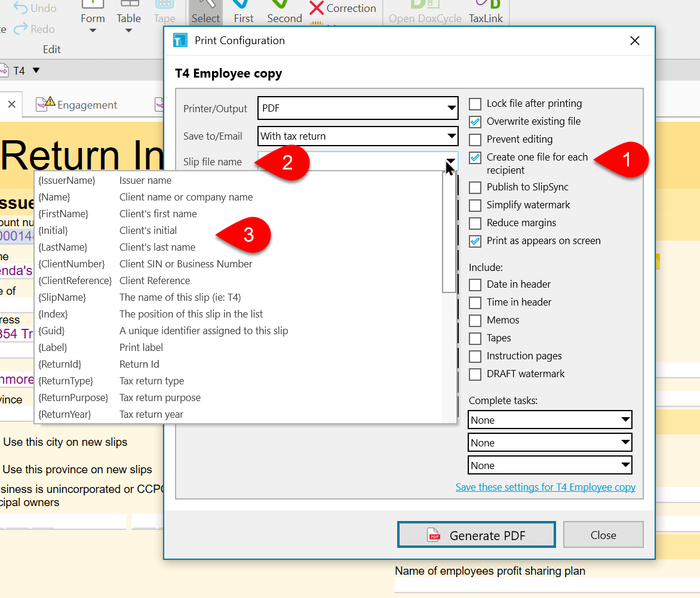Click the Generate PDF button
The width and height of the screenshot is (700, 598).
pos(477,535)
